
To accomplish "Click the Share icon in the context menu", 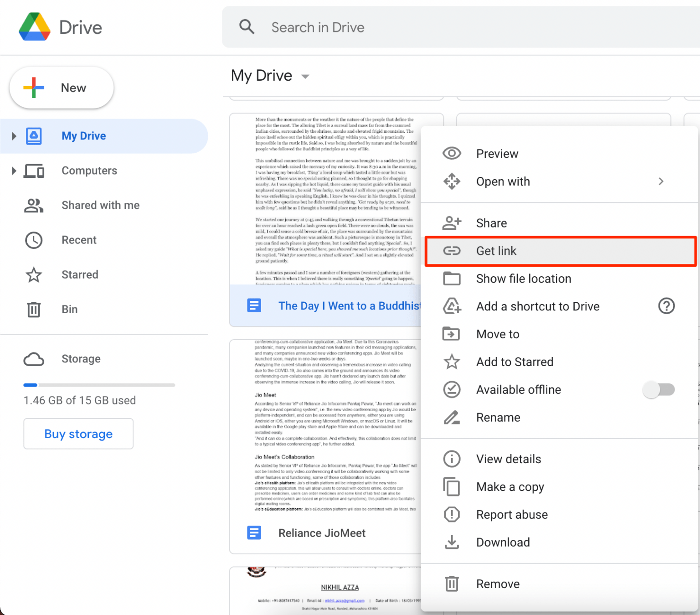I will click(x=452, y=223).
